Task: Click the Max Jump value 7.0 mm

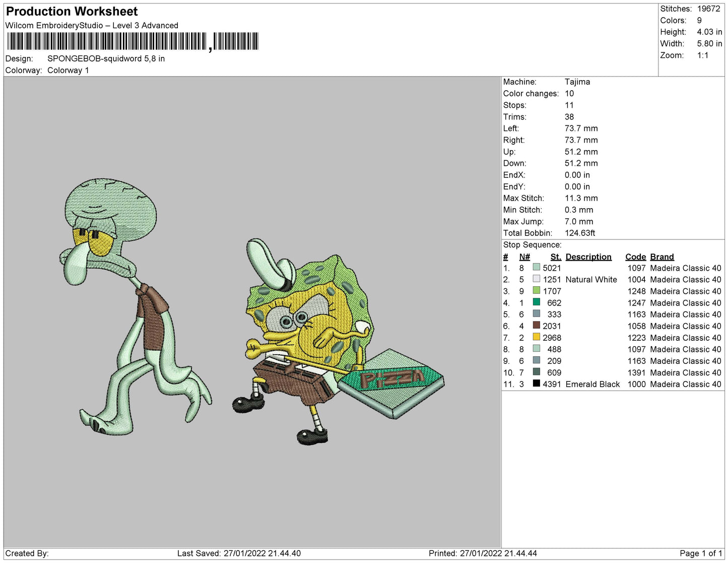Action: [x=579, y=221]
